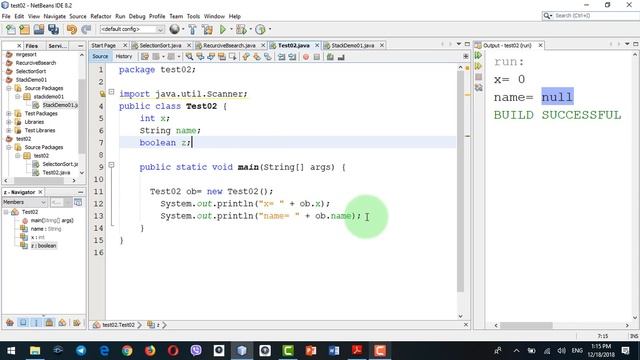This screenshot has height=360, width=640.
Task: Click the globe browser icon in the toolbar
Action: [x=174, y=29]
